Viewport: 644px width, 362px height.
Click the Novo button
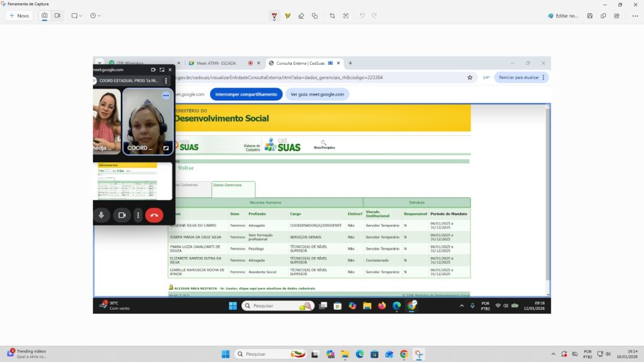[x=19, y=16]
